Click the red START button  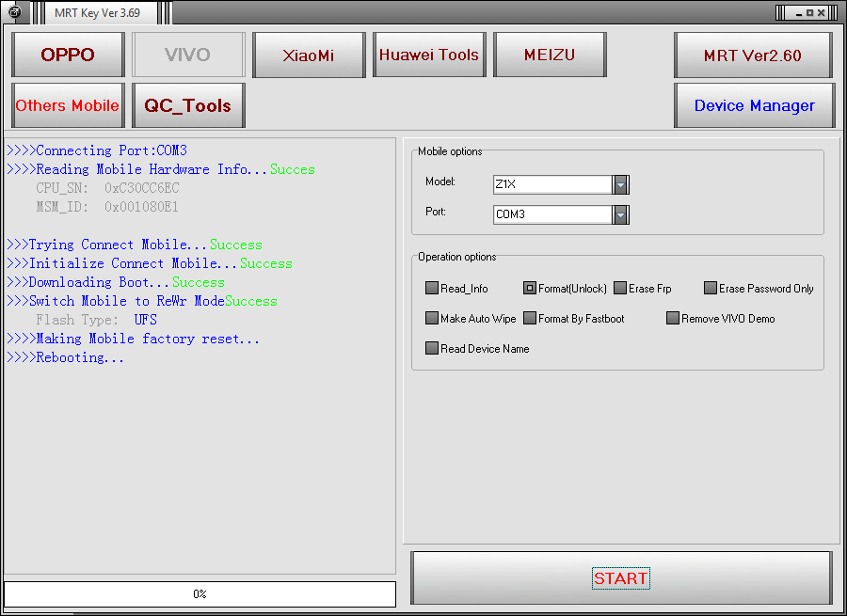tap(621, 578)
